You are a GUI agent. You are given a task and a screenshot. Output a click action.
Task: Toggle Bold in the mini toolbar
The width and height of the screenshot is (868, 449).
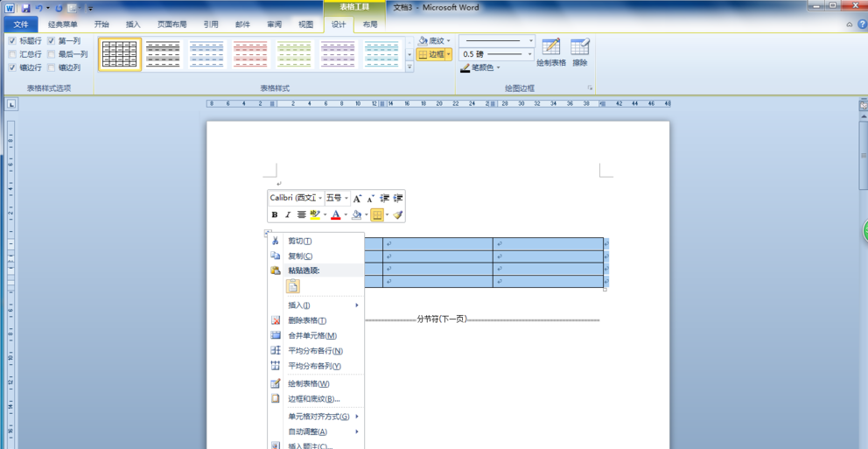[x=275, y=214]
